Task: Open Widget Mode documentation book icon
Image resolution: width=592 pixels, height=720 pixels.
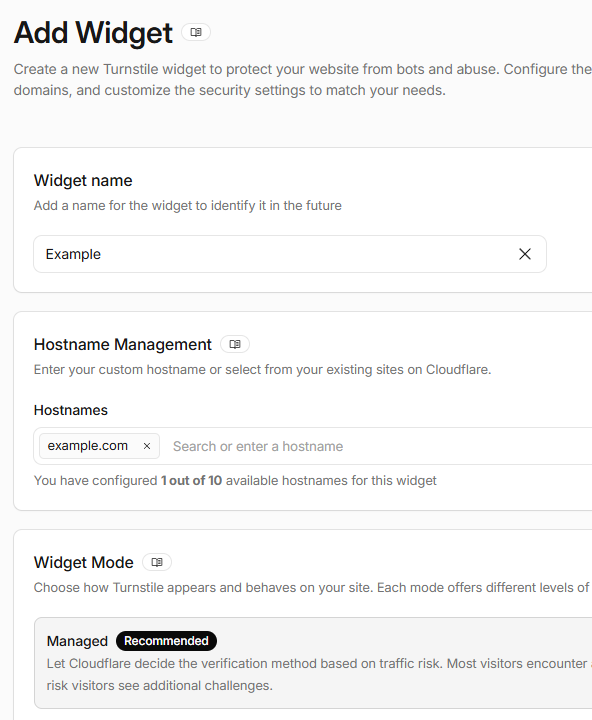Action: 157,562
